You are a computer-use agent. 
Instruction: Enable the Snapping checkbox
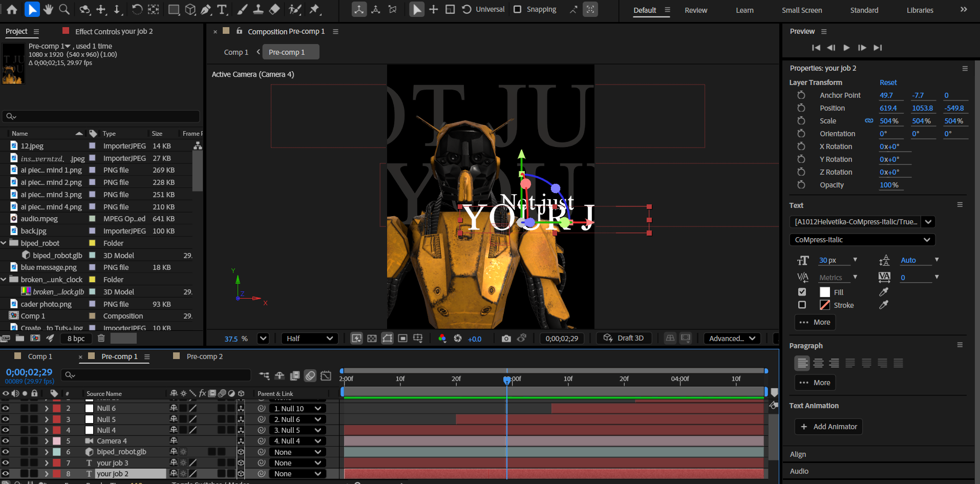518,9
